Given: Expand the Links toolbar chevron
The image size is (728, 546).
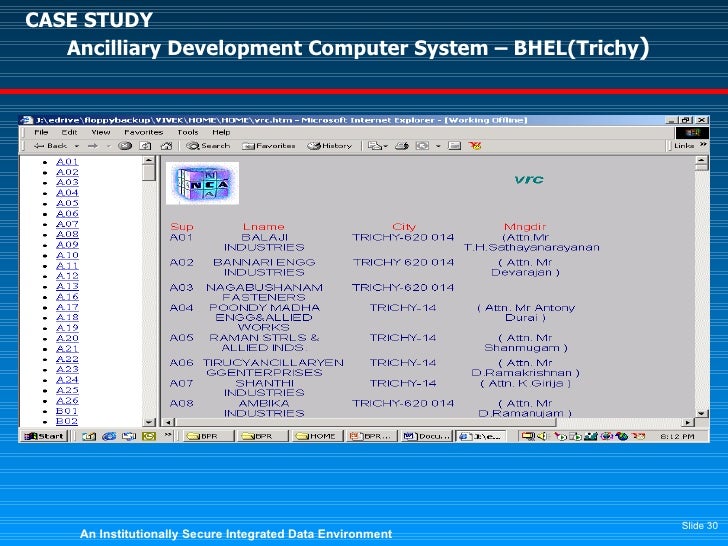Looking at the screenshot, I should pyautogui.click(x=703, y=145).
